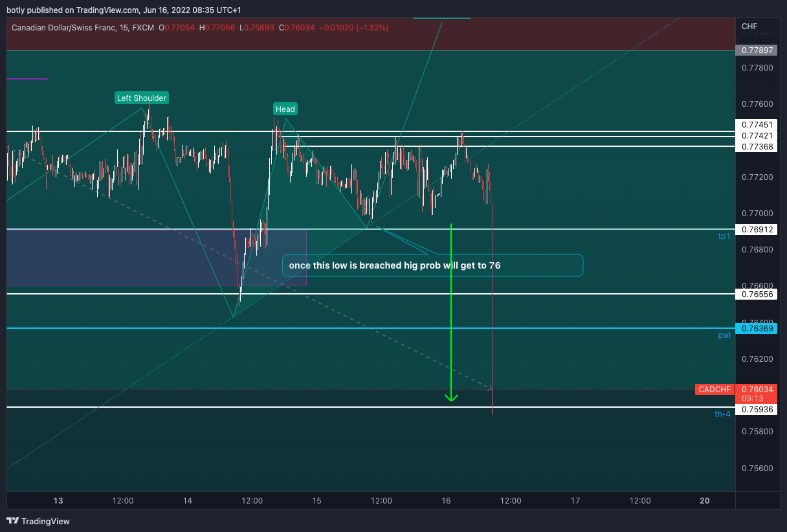Screen dimensions: 787x532
Task: Click the pwl line label
Action: click(x=724, y=335)
